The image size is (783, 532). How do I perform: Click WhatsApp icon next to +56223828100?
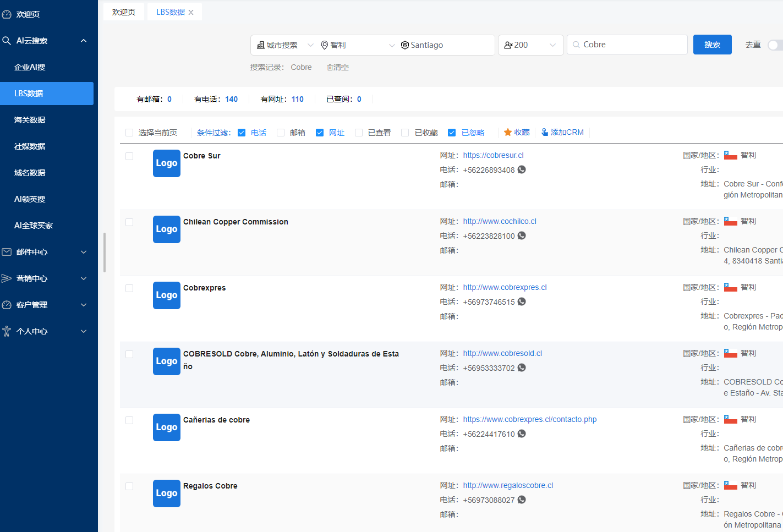[x=522, y=235]
